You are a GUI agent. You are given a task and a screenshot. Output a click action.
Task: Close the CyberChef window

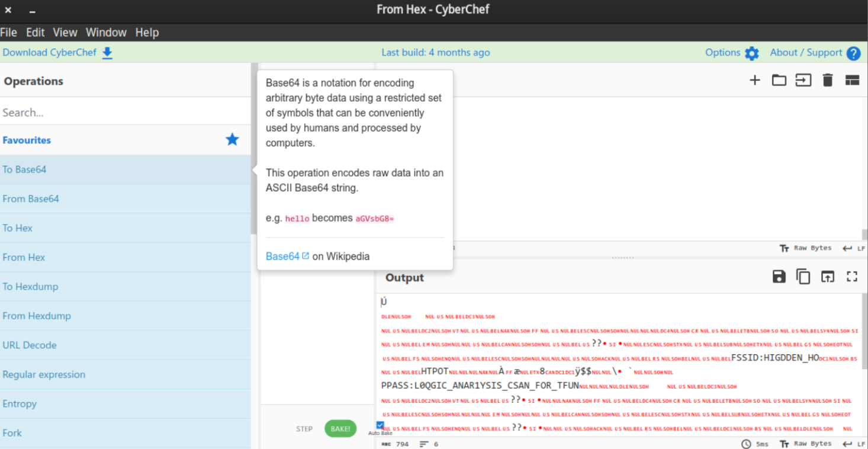tap(8, 10)
